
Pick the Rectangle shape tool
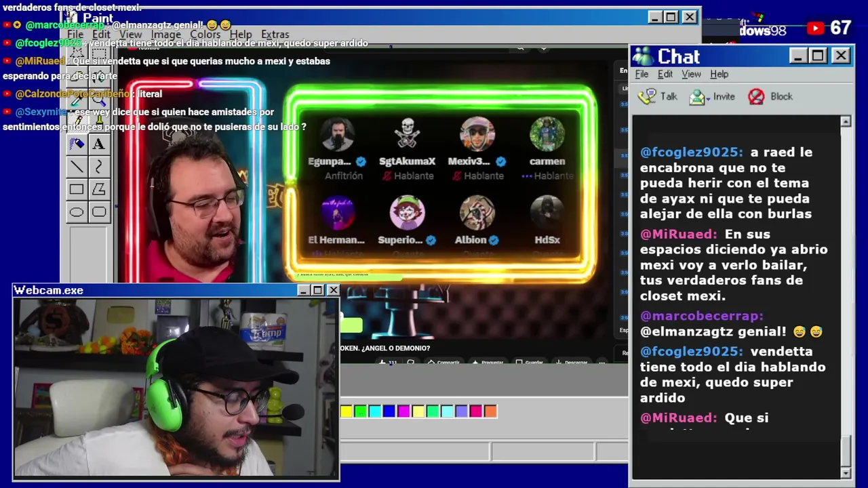click(77, 189)
